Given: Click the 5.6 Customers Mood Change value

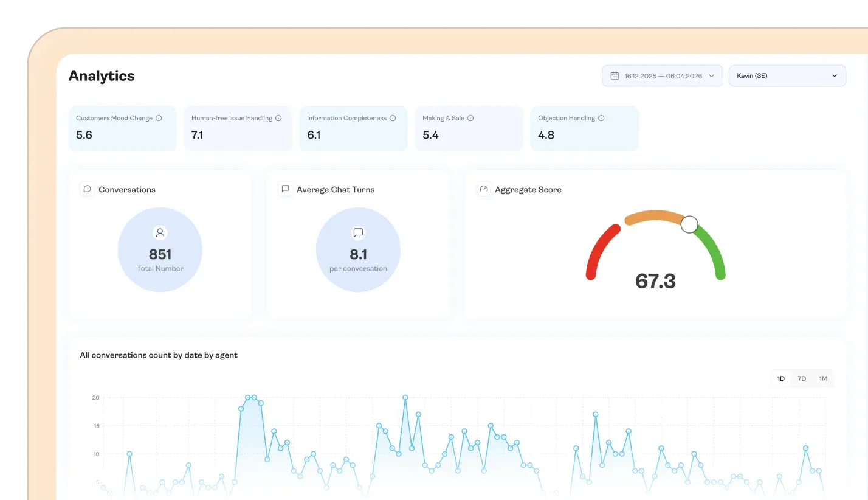Looking at the screenshot, I should (x=84, y=135).
